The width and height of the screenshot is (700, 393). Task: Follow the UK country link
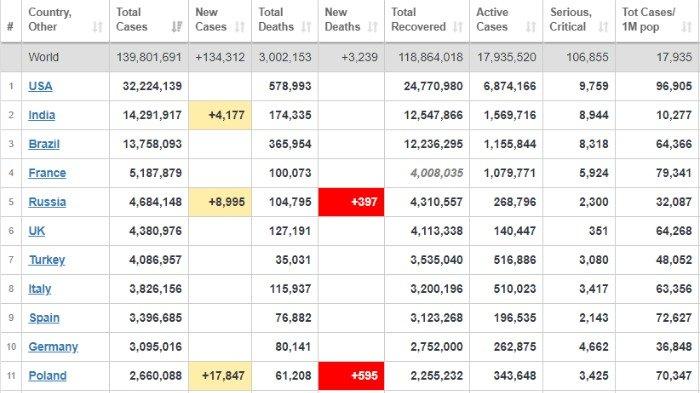pos(37,231)
